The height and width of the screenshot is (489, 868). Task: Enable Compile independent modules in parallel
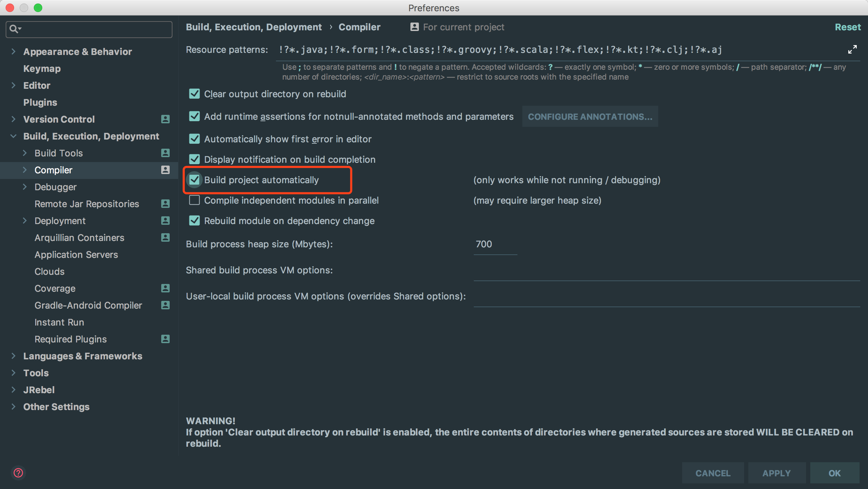[x=194, y=200]
